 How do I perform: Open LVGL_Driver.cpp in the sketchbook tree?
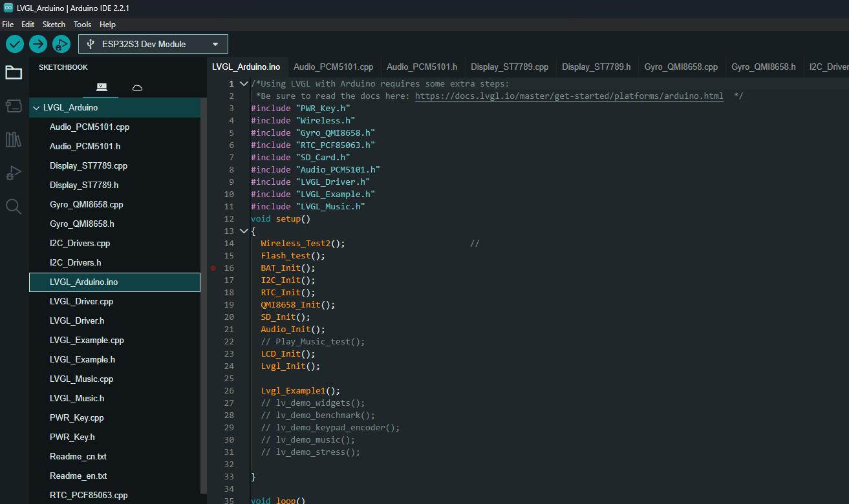[x=114, y=302]
